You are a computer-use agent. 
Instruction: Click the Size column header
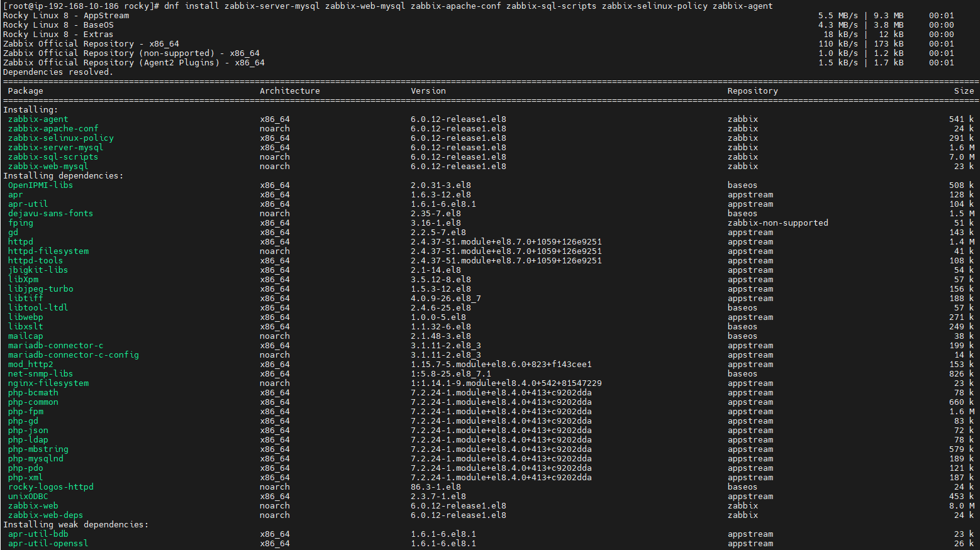tap(964, 91)
